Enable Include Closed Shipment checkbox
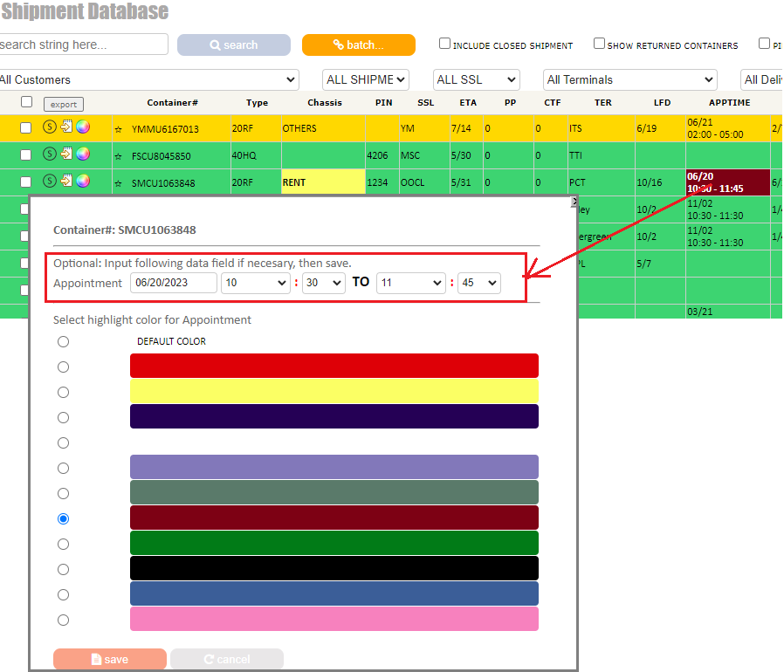 click(444, 44)
